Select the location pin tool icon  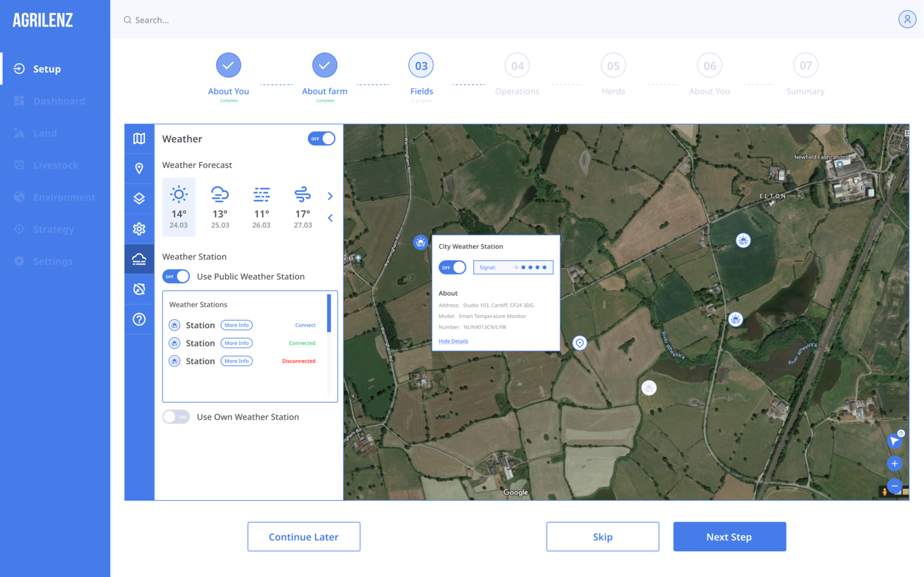(139, 168)
